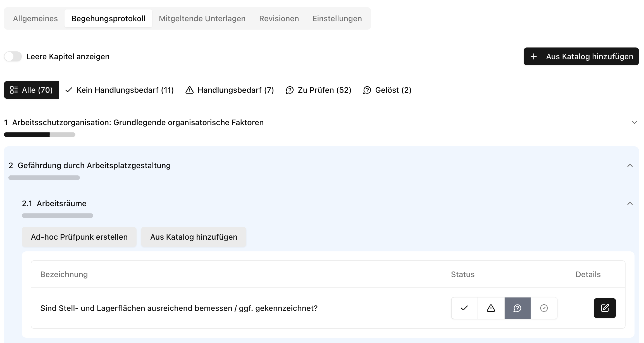Select the Gelöst filter chip

pyautogui.click(x=387, y=90)
